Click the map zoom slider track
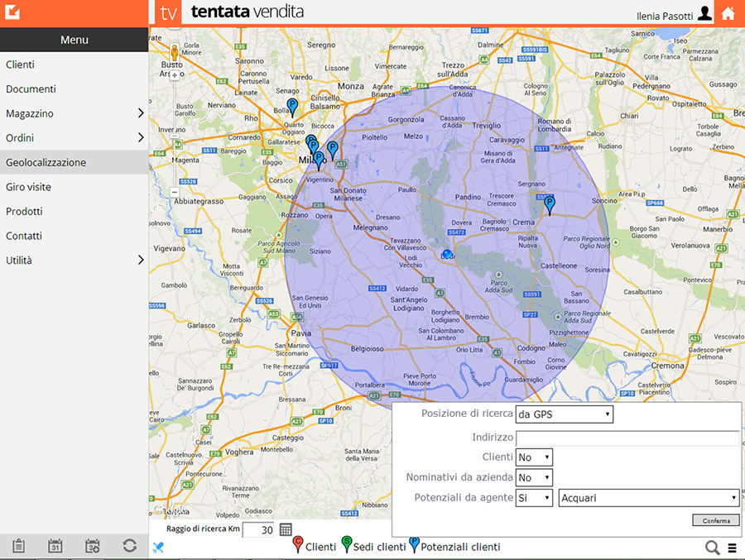The height and width of the screenshot is (560, 745). tap(174, 132)
